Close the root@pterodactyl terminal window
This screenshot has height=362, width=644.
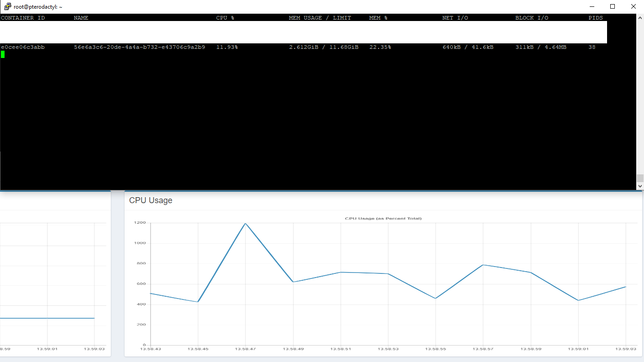[x=634, y=6]
